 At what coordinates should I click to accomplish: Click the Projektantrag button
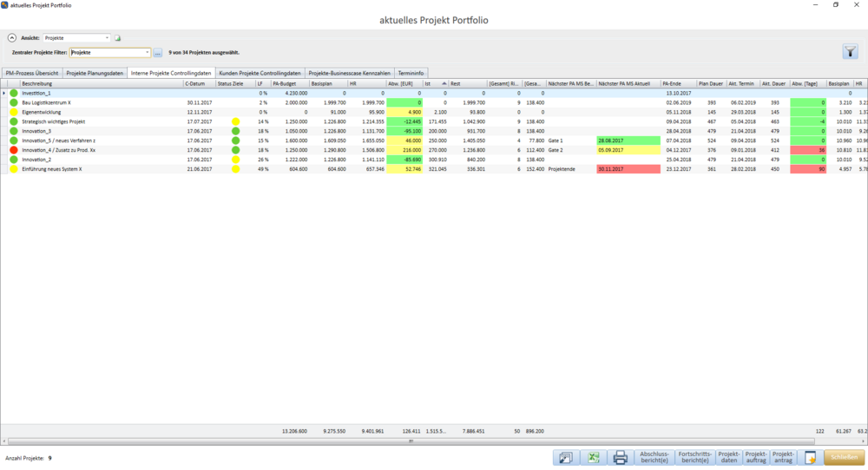[x=784, y=458]
